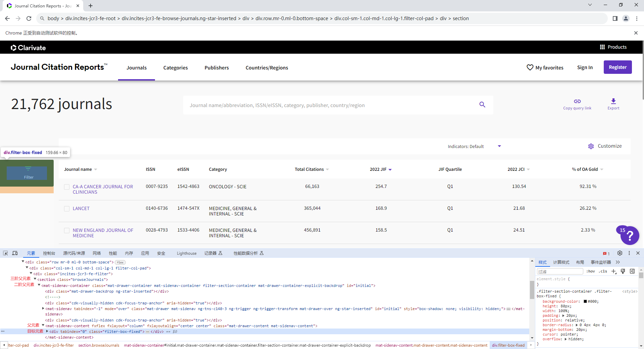644x349 pixels.
Task: Click the flex badge in Elements
Action: (120, 262)
